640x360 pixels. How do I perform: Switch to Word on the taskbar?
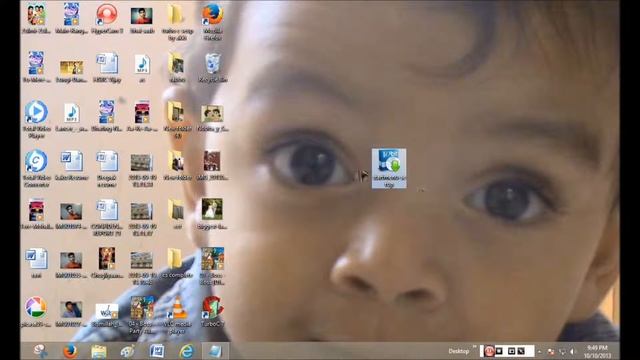click(x=157, y=351)
